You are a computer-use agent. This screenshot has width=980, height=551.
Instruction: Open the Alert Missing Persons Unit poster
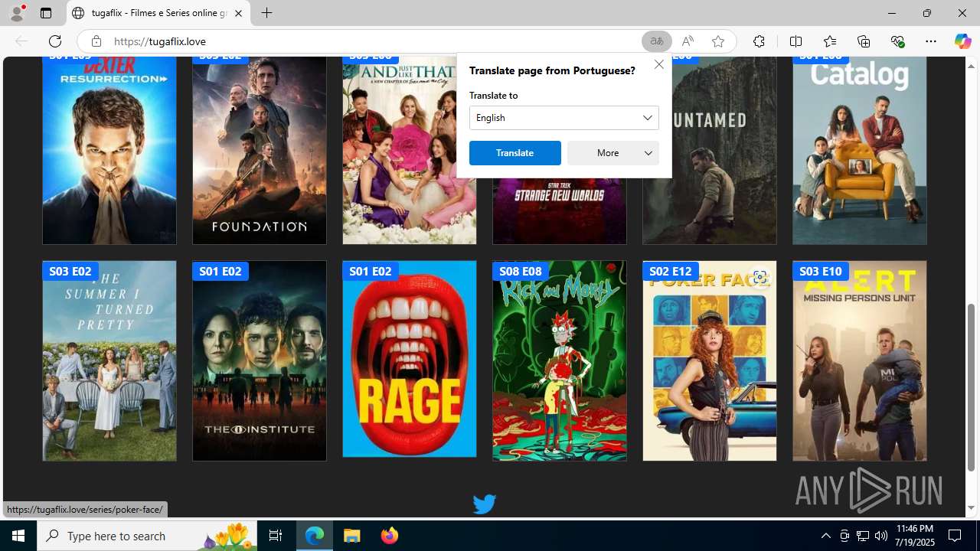click(x=860, y=361)
